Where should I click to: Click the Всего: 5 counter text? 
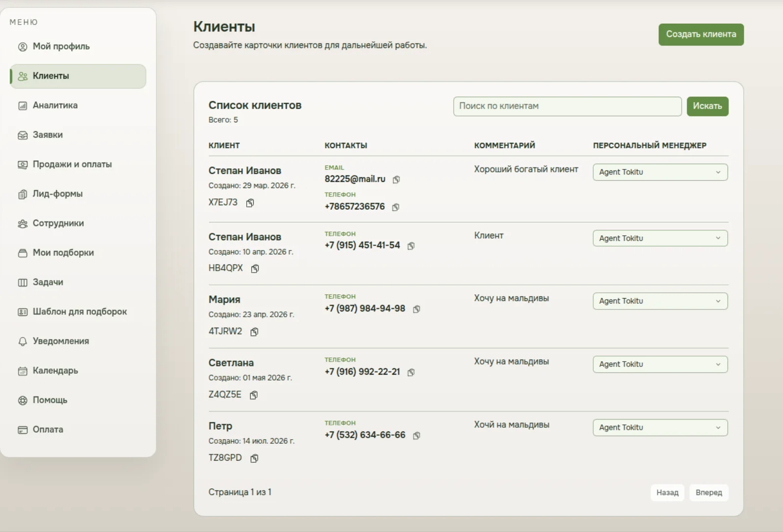pos(223,120)
